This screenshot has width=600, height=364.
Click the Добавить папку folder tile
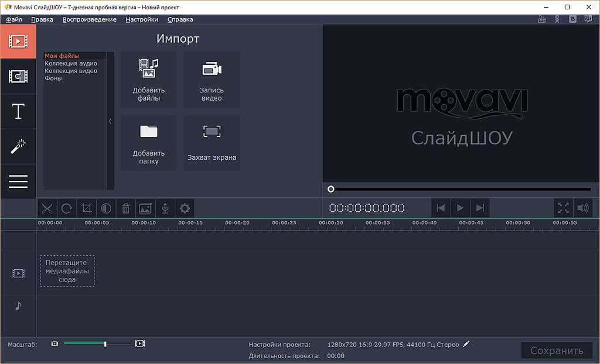pos(148,143)
